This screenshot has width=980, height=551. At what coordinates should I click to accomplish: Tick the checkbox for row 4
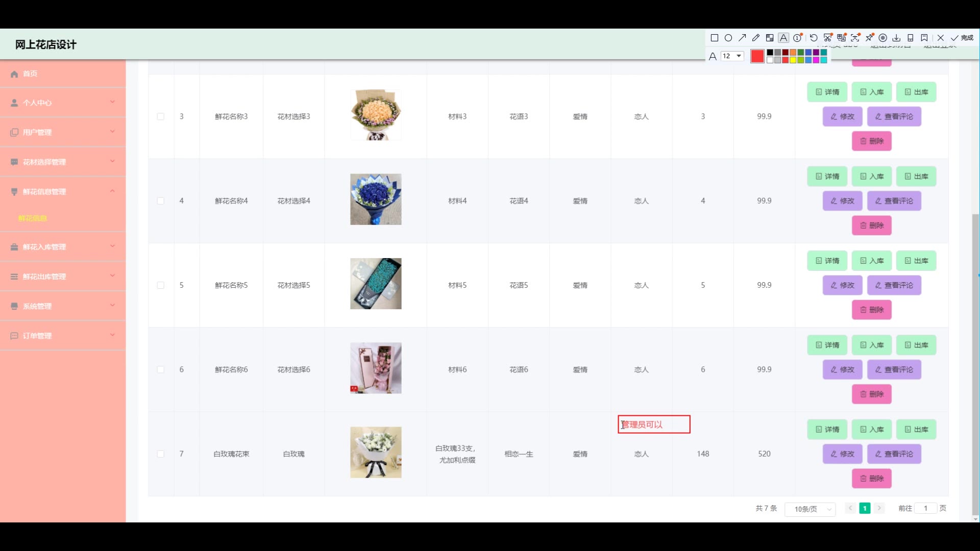[x=161, y=201]
